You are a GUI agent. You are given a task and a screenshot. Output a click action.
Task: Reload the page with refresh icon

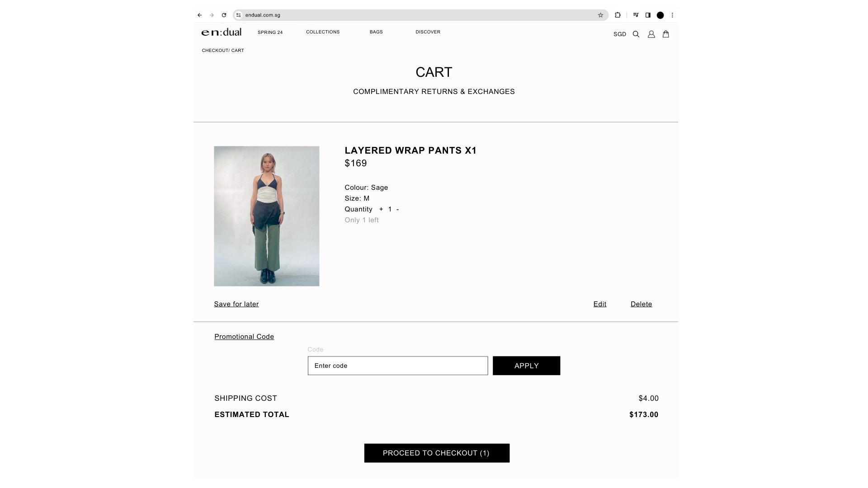click(224, 15)
